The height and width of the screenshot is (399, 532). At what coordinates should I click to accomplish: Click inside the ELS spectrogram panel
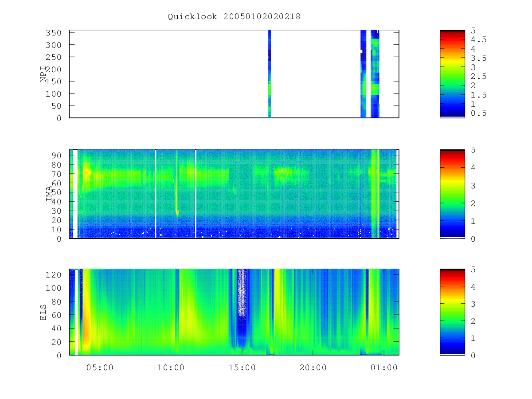234,312
